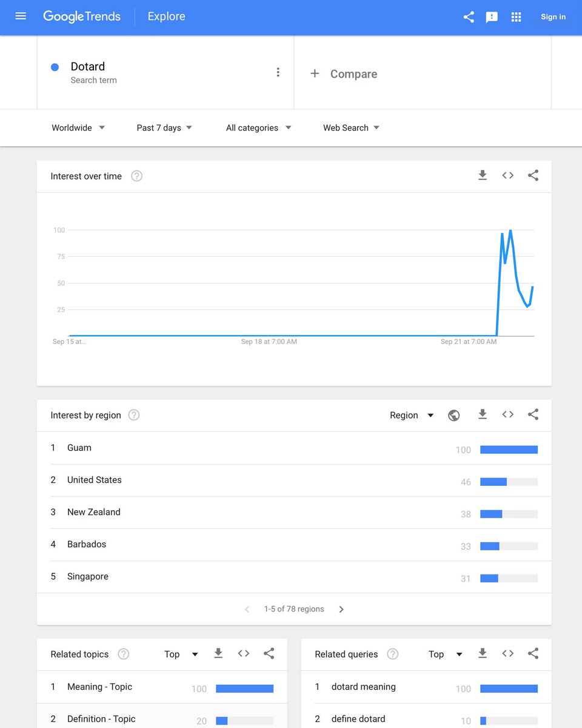582x728 pixels.
Task: Open Dotard search term options menu
Action: coord(278,72)
